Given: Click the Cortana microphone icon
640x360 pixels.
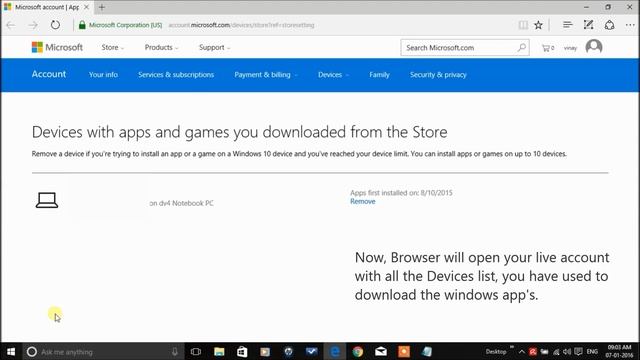Looking at the screenshot, I should 175,352.
